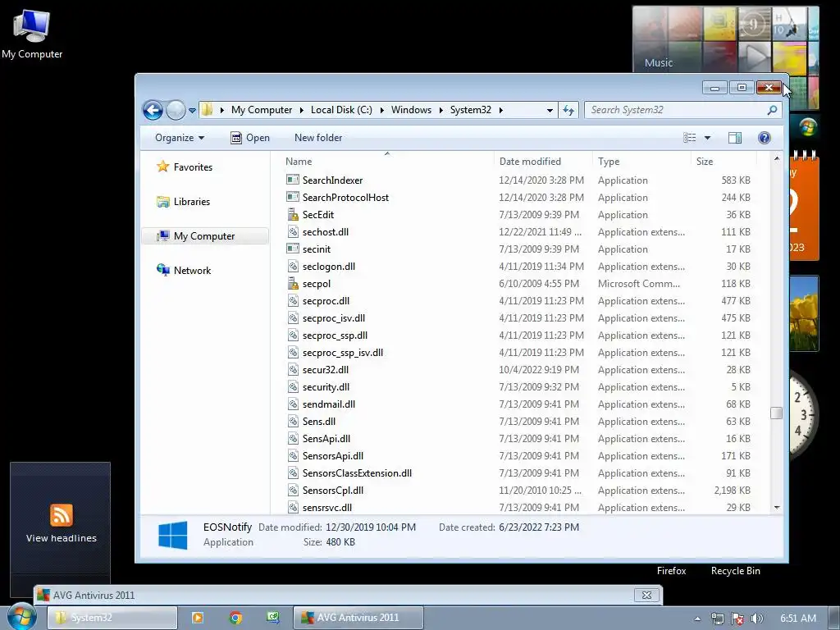Open the Organize menu
The height and width of the screenshot is (630, 840).
click(180, 138)
